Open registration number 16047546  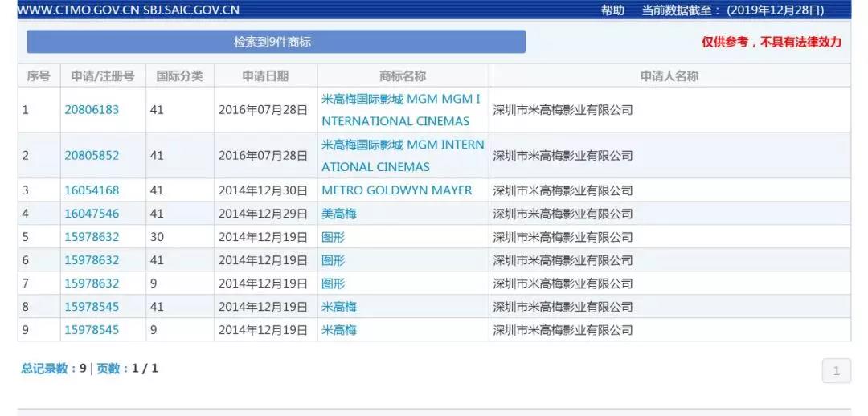point(92,214)
